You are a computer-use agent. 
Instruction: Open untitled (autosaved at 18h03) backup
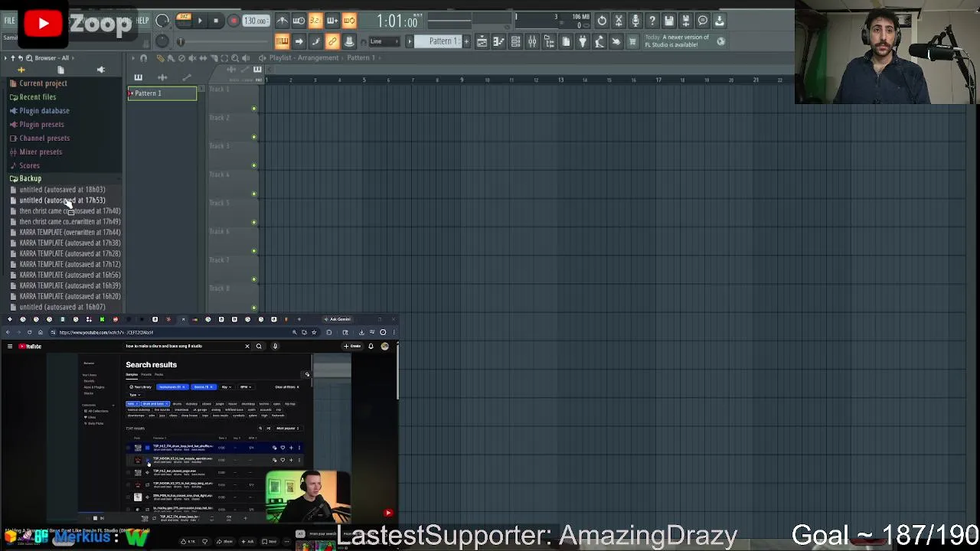[62, 190]
